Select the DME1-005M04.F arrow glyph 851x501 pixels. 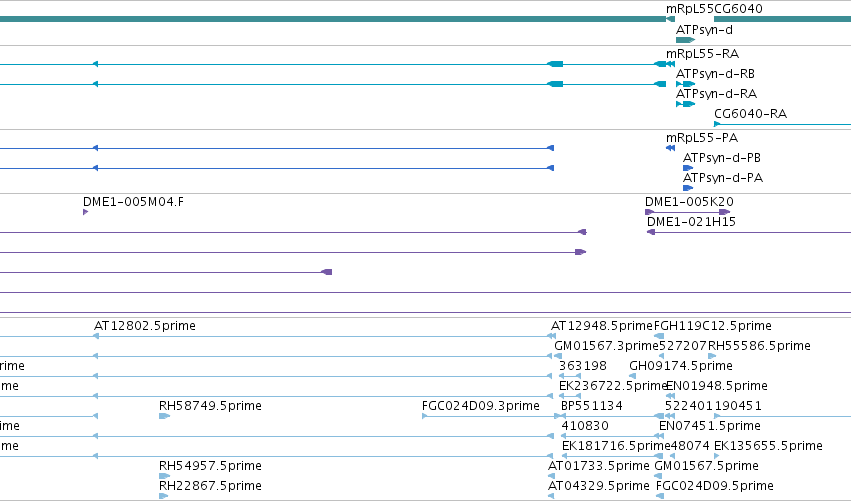pyautogui.click(x=85, y=212)
